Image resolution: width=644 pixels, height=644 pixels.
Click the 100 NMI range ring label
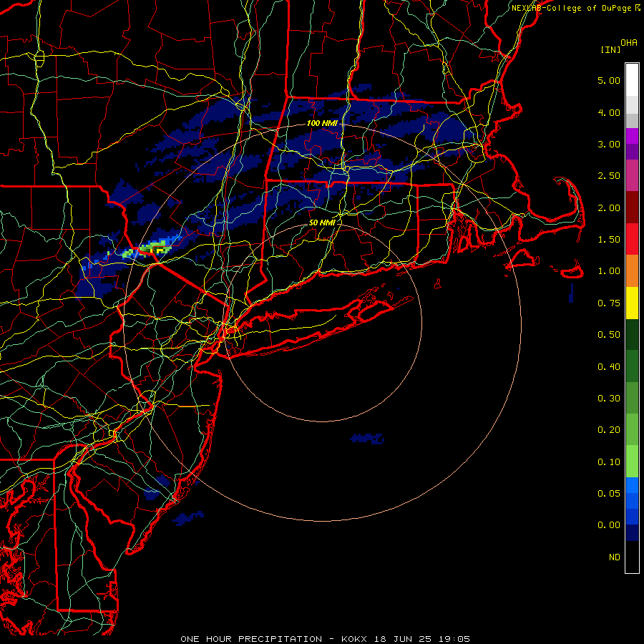322,123
